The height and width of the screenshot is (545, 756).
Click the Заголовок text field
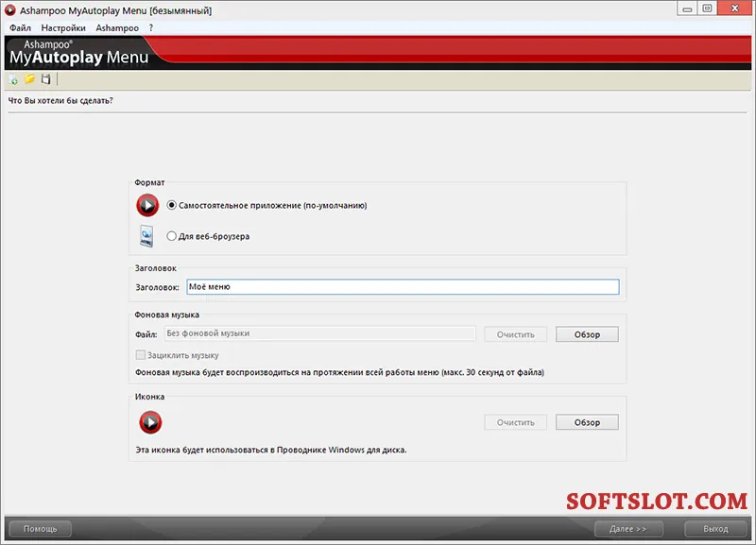pyautogui.click(x=403, y=287)
